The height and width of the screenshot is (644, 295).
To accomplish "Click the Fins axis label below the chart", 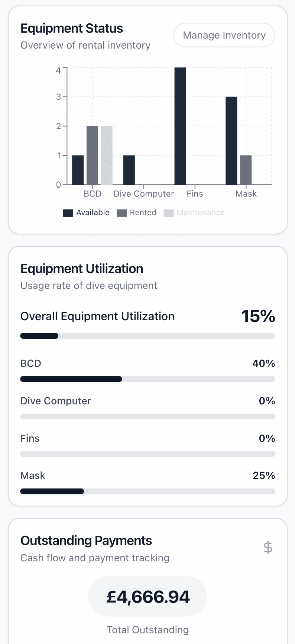I will point(195,193).
